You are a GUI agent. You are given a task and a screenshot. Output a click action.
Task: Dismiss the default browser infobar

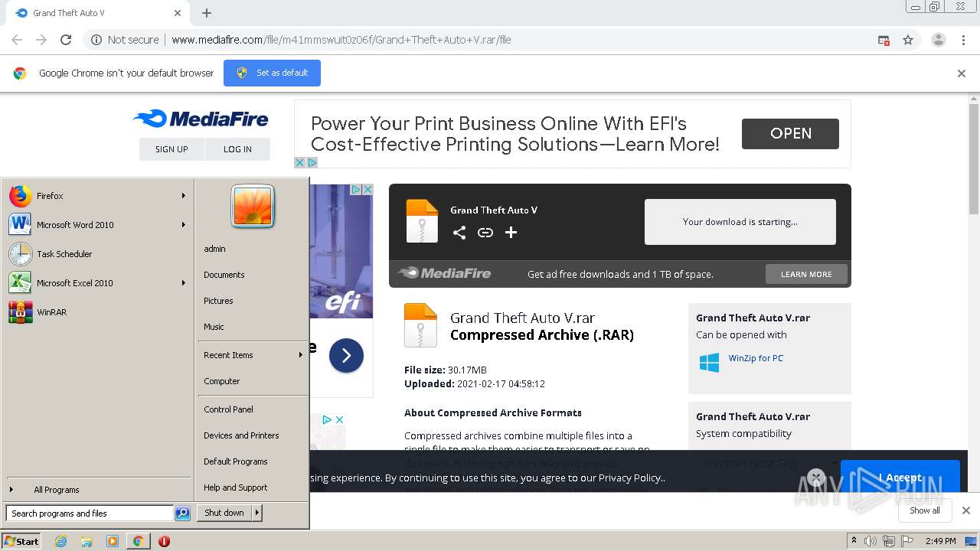click(x=962, y=73)
